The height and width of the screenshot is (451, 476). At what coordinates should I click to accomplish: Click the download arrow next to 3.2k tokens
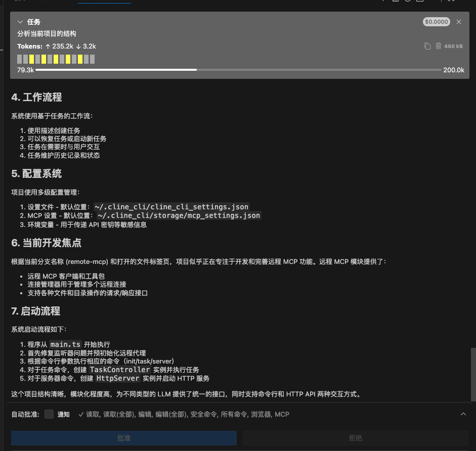78,47
